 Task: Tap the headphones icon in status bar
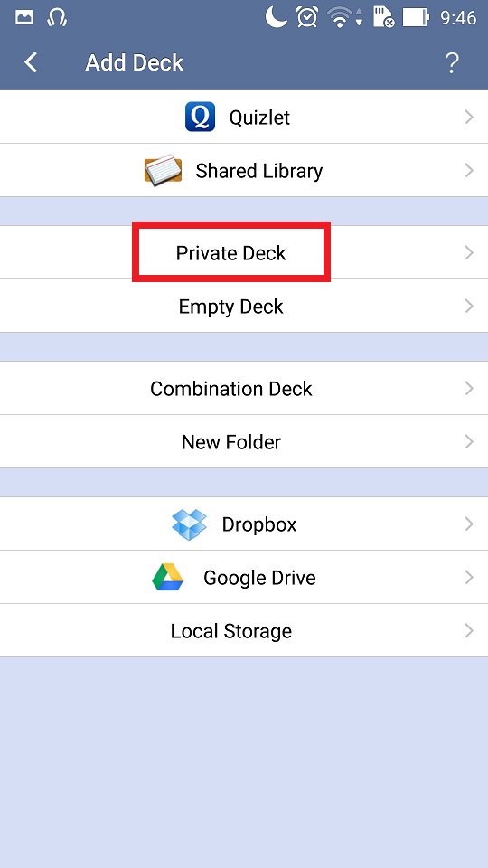coord(57,18)
